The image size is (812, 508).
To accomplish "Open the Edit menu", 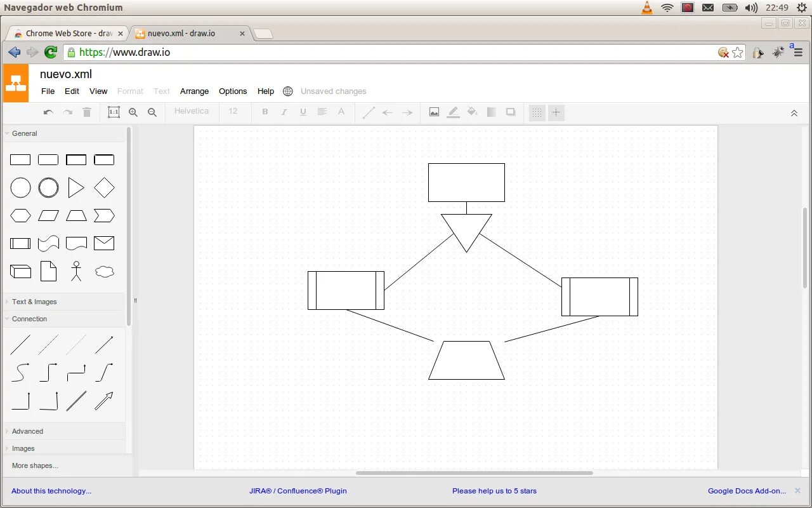I will 72,91.
